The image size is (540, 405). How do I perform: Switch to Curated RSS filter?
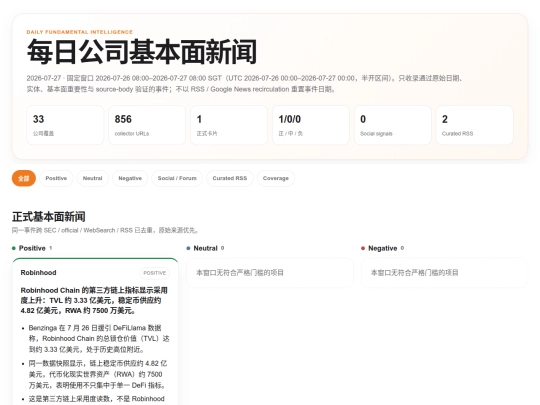coord(230,178)
